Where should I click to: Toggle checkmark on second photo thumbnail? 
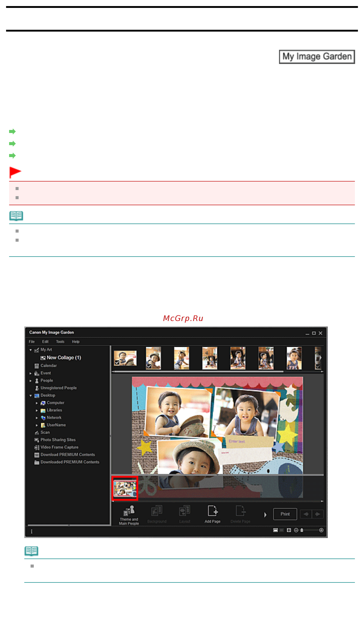[x=149, y=366]
